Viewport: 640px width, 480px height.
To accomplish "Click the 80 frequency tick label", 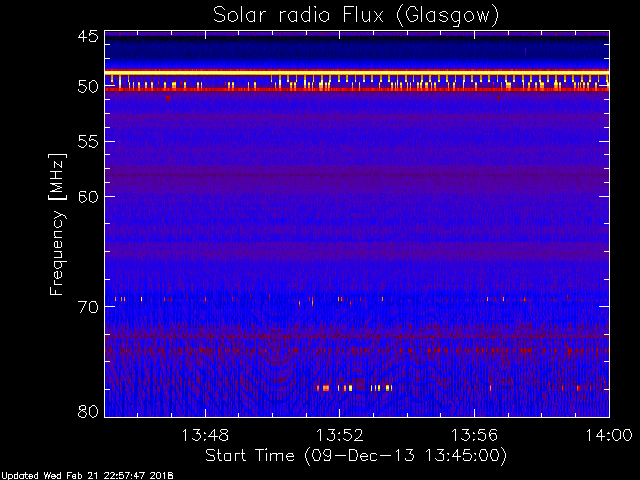I will pyautogui.click(x=88, y=411).
